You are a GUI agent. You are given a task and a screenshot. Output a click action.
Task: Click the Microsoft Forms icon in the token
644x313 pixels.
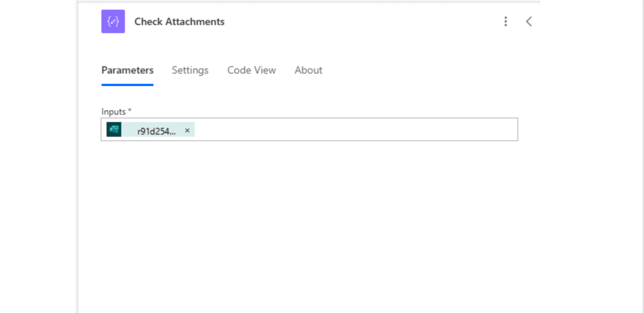click(x=114, y=129)
